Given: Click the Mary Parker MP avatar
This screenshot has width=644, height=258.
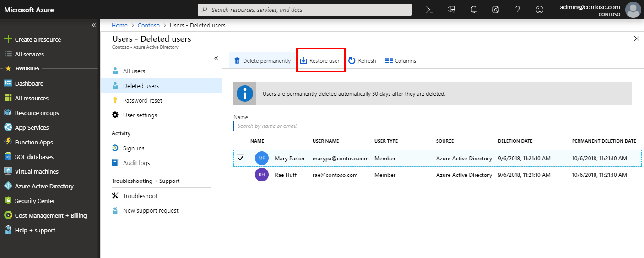Looking at the screenshot, I should coord(262,159).
